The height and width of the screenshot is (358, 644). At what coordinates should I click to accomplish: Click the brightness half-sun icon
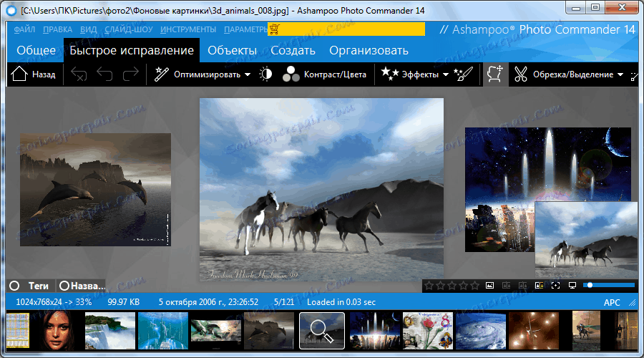[x=265, y=74]
